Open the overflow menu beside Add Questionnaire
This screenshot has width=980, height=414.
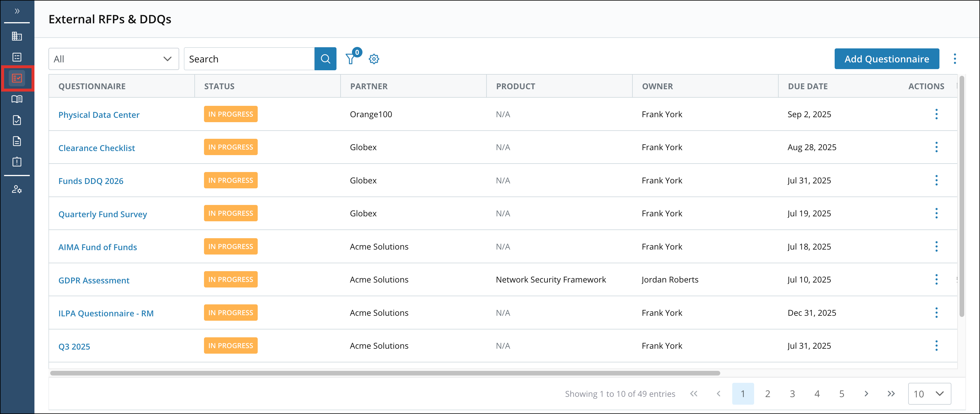955,59
